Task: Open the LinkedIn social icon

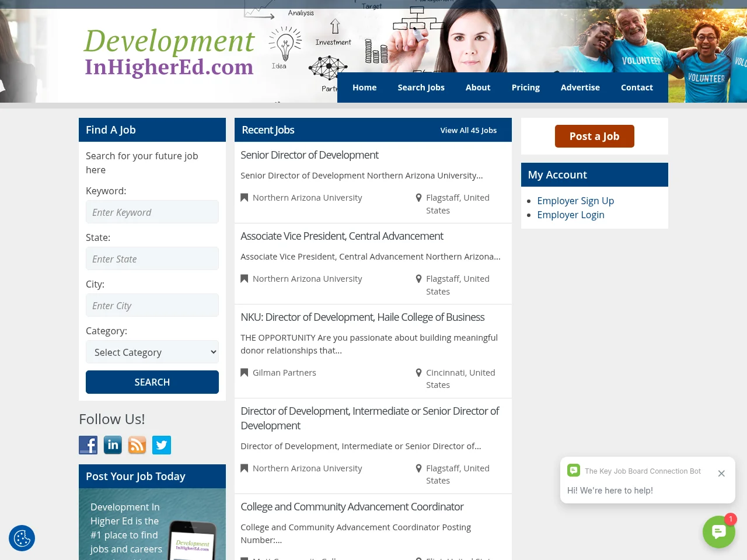Action: click(113, 445)
